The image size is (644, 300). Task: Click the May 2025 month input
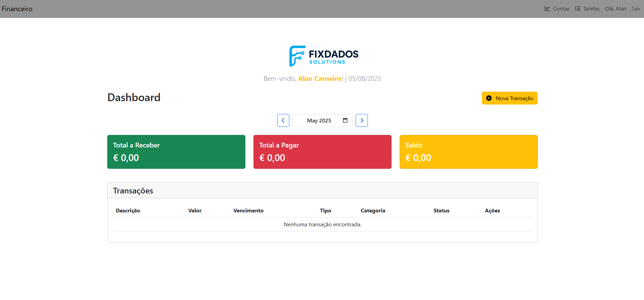(323, 120)
